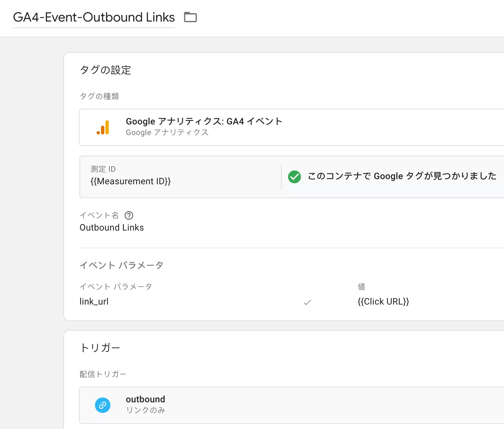Open the outbound trigger

click(x=292, y=405)
